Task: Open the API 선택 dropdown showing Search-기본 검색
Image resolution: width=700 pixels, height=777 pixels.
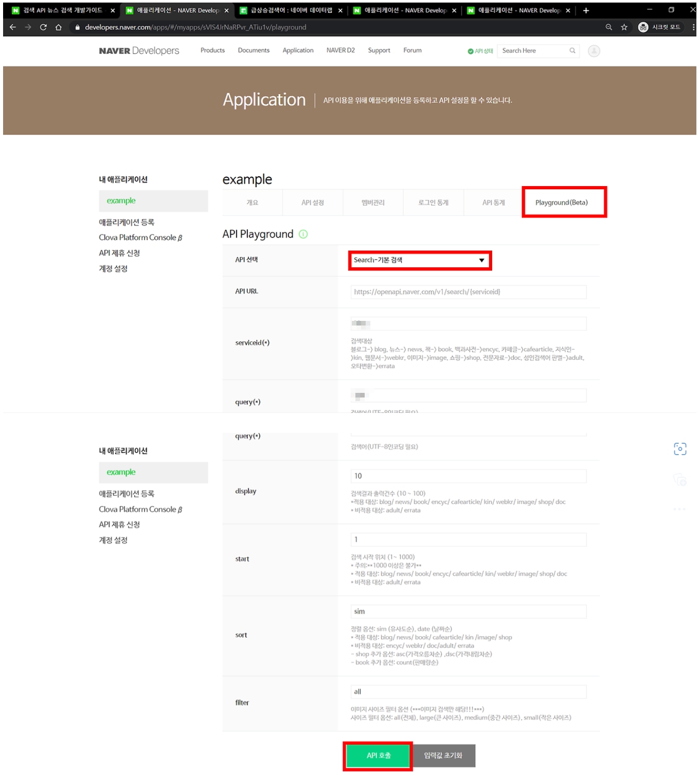Action: [420, 260]
